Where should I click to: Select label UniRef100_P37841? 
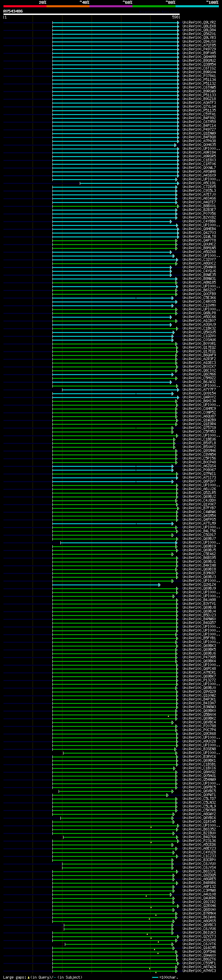click(x=199, y=76)
